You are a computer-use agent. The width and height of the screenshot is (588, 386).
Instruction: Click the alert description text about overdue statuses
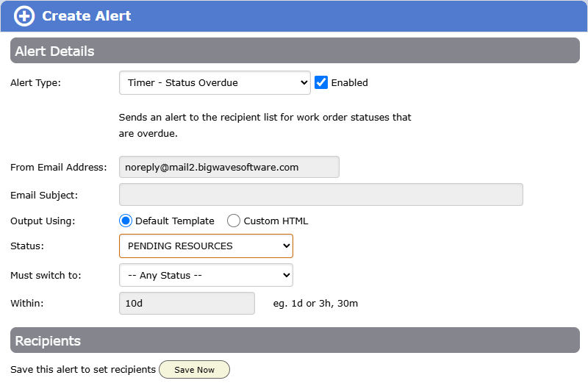[x=265, y=125]
